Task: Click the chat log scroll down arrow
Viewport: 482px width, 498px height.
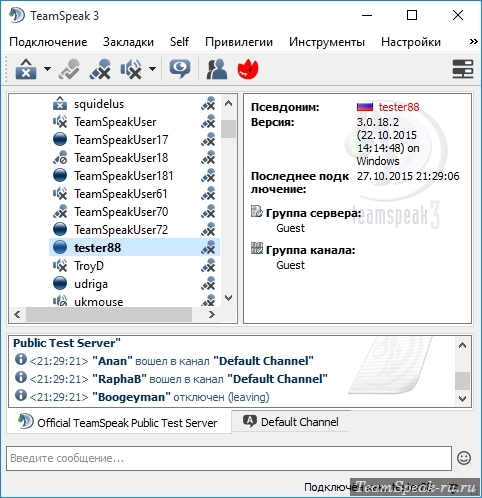Action: 462,398
